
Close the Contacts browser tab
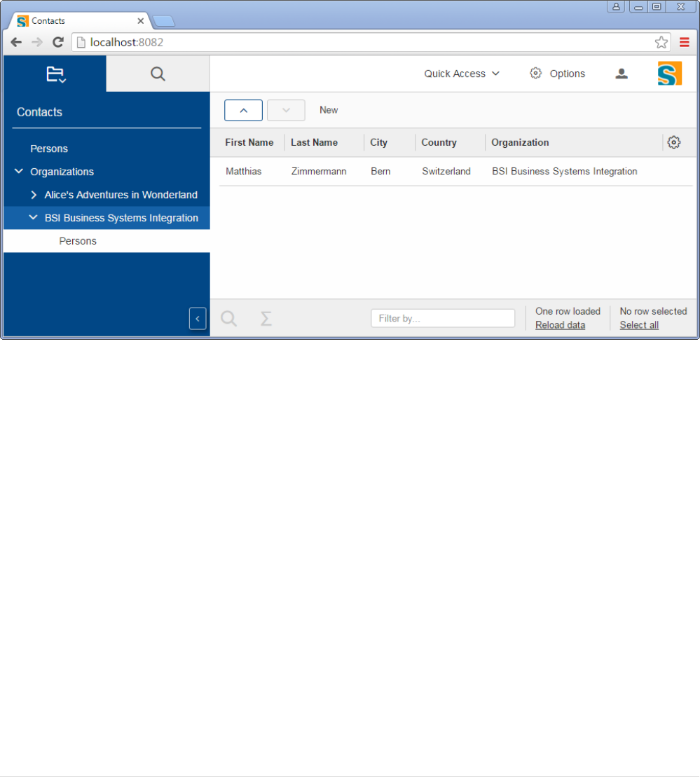(x=140, y=21)
